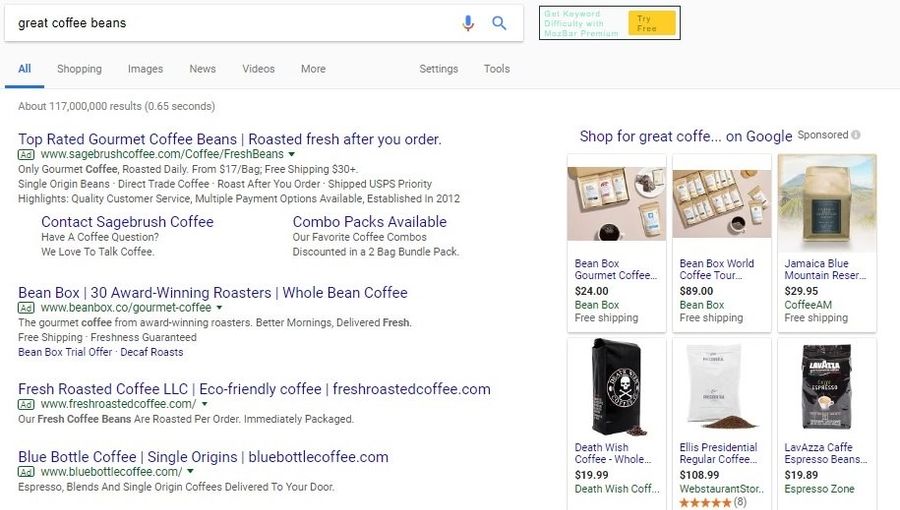
Task: Click the Jamaica Blue Mountain Reserve product image
Action: coord(827,204)
